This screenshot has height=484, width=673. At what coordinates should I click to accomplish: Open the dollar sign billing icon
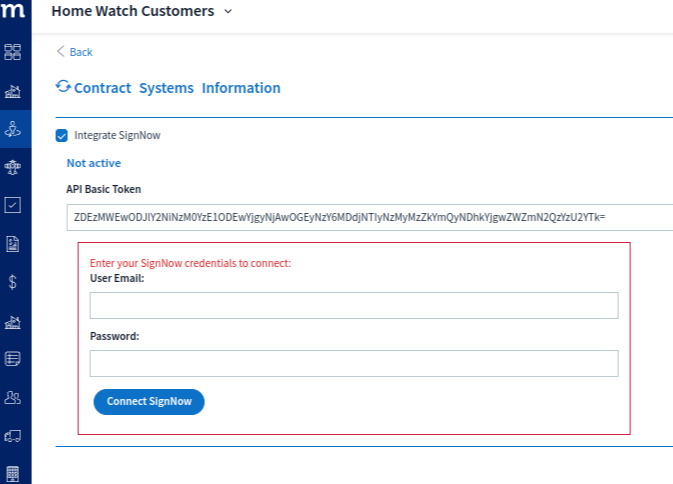[x=12, y=282]
